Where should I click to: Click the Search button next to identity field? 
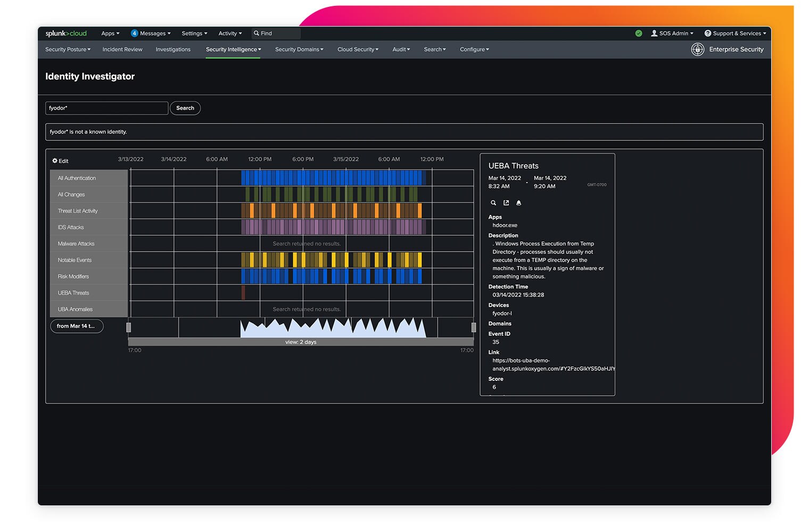[185, 108]
